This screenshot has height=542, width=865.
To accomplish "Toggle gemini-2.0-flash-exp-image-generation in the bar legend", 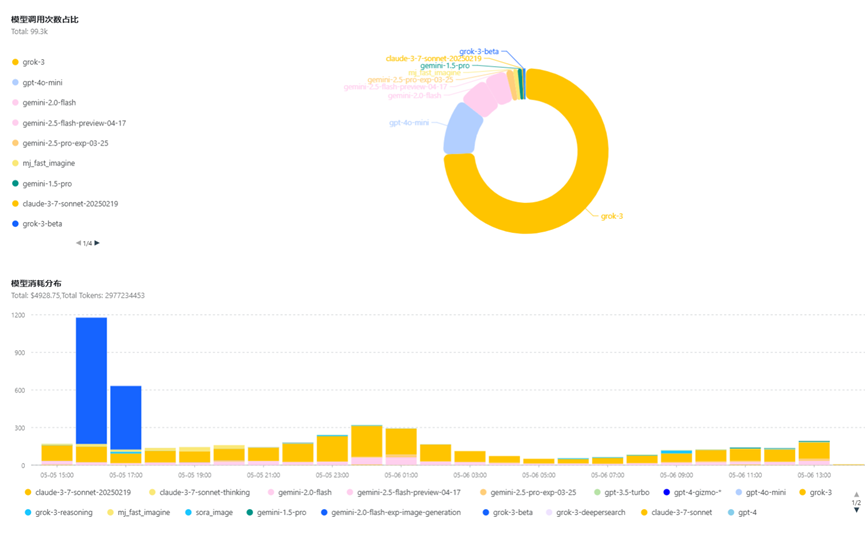I will [391, 513].
